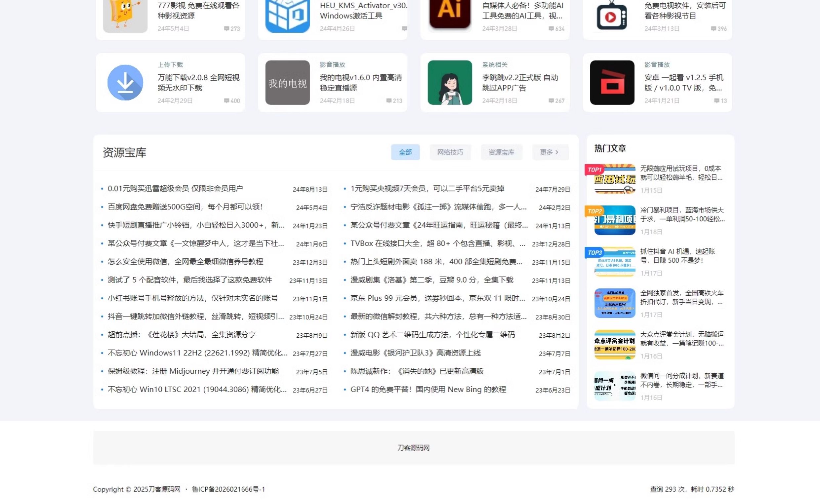
Task: Open 新版 QQ 艺术二维码生成方法 article
Action: click(x=432, y=335)
